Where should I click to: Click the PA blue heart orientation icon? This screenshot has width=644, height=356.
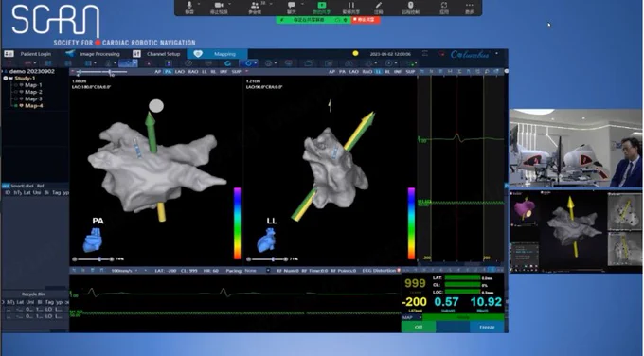[92, 240]
